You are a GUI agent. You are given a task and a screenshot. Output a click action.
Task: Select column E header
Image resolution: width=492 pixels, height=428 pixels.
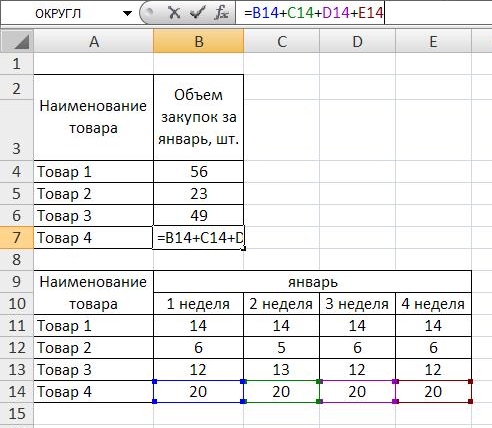click(x=433, y=42)
